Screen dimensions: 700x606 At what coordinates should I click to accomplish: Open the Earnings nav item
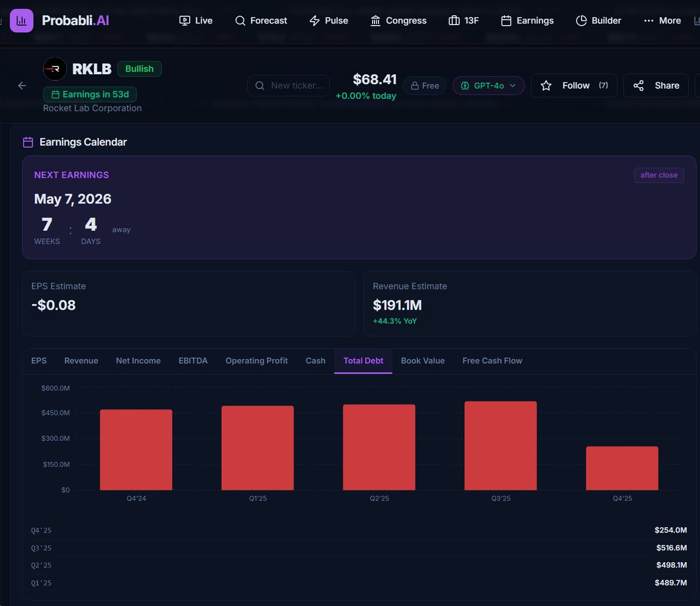pyautogui.click(x=527, y=20)
